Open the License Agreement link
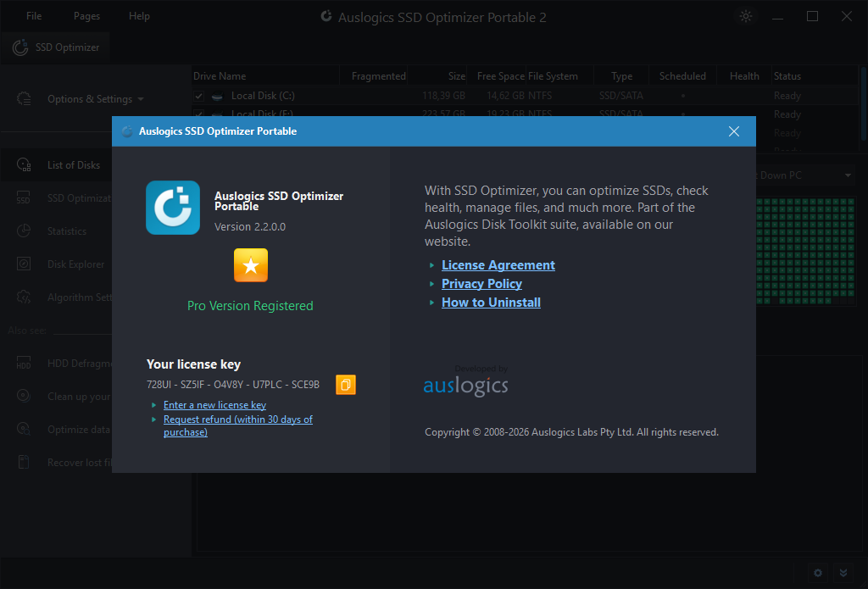Image resolution: width=868 pixels, height=589 pixels. click(x=498, y=265)
